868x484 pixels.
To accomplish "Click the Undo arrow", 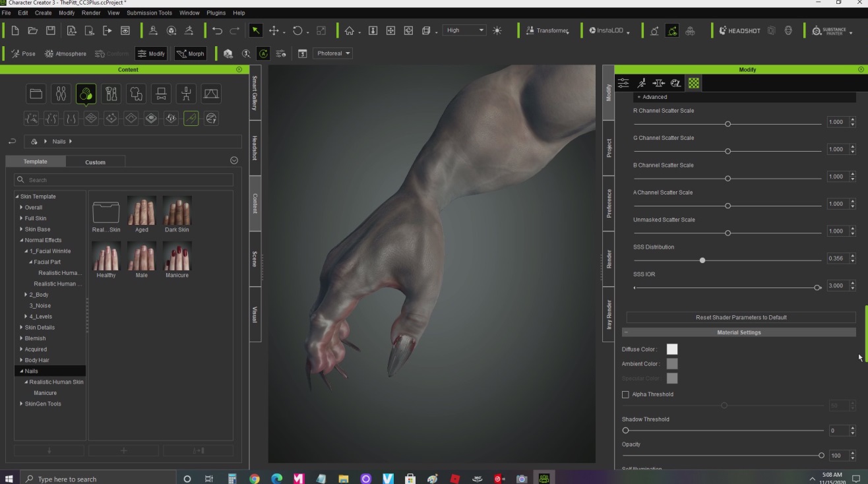I will click(217, 30).
